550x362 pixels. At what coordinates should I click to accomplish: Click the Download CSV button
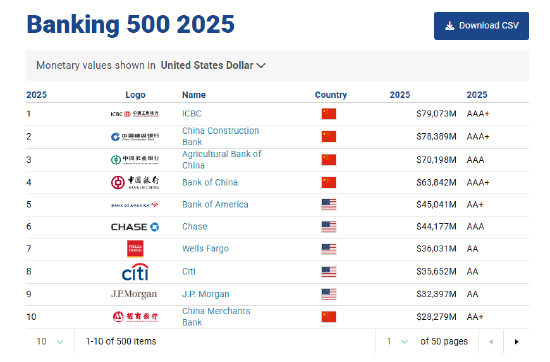click(x=481, y=26)
